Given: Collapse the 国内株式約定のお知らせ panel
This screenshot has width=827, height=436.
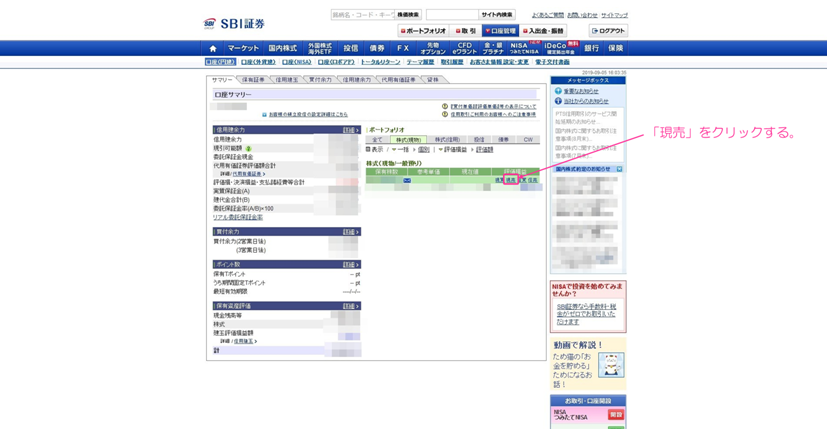Looking at the screenshot, I should 619,169.
